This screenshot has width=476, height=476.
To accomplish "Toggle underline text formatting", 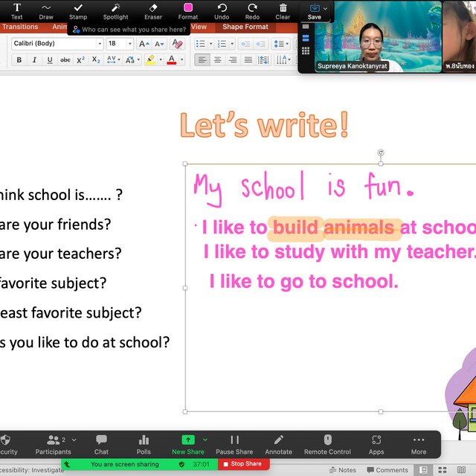I will [x=50, y=60].
